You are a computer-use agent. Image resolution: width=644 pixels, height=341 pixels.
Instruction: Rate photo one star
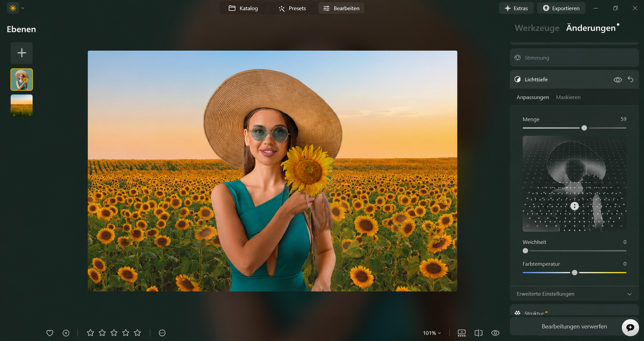(90, 333)
